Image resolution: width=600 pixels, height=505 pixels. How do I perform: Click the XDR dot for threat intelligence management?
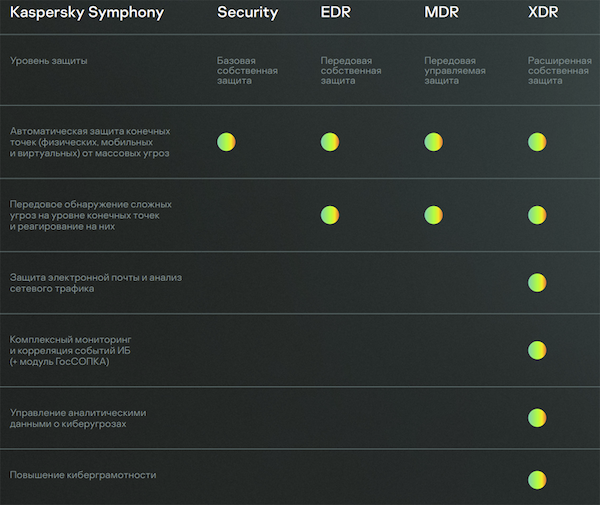click(537, 417)
